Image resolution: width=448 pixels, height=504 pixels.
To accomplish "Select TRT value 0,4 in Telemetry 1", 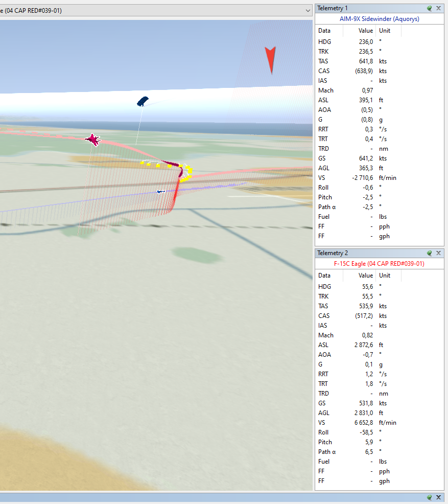I will [x=369, y=139].
